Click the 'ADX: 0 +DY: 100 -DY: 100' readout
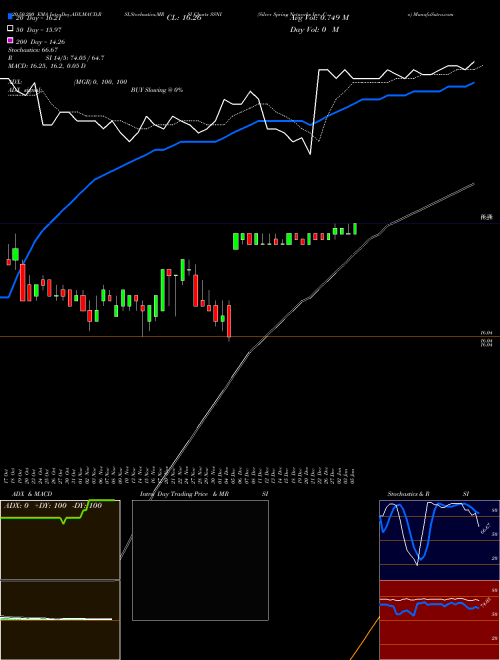 click(x=53, y=506)
